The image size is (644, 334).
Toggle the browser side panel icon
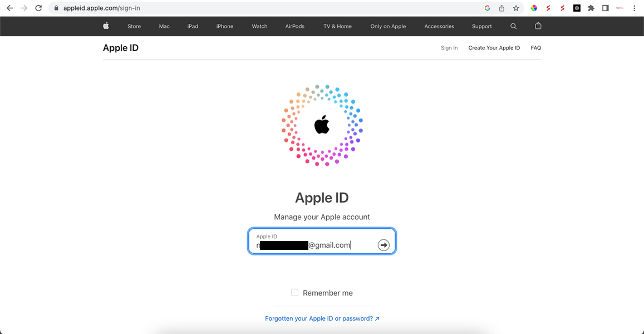(x=606, y=8)
